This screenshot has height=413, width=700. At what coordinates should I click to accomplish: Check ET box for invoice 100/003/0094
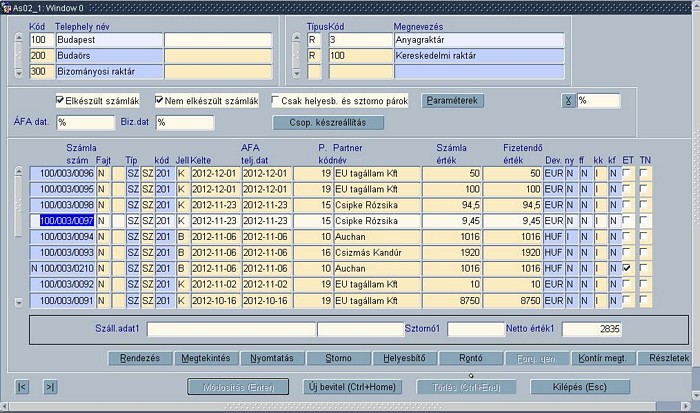[627, 236]
